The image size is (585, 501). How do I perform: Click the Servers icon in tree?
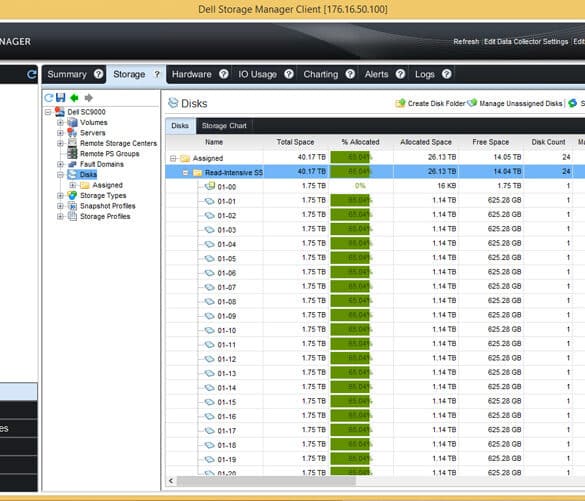72,133
